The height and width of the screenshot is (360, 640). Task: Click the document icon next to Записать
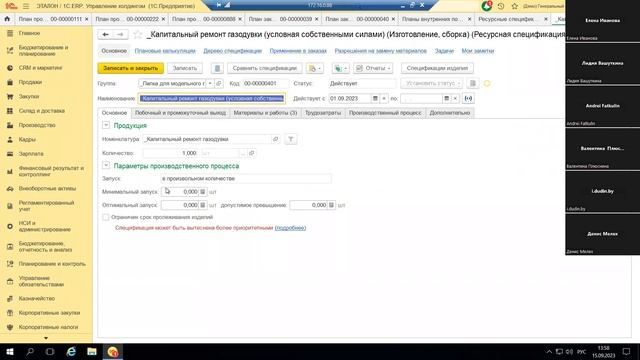(x=217, y=68)
